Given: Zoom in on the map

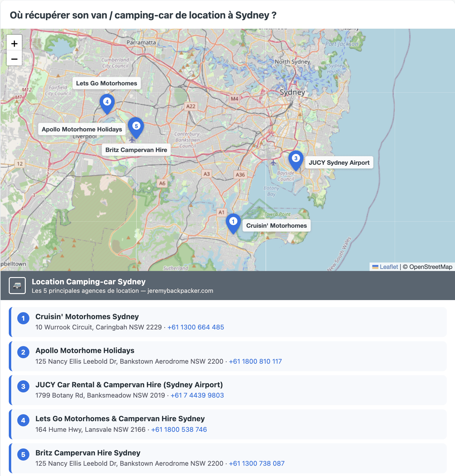Looking at the screenshot, I should (14, 44).
